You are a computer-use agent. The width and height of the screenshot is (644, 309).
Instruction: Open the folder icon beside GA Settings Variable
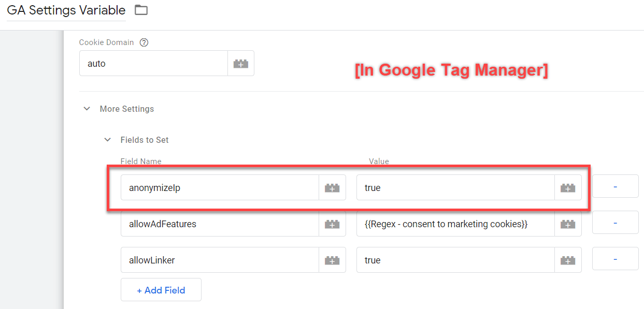coord(141,10)
